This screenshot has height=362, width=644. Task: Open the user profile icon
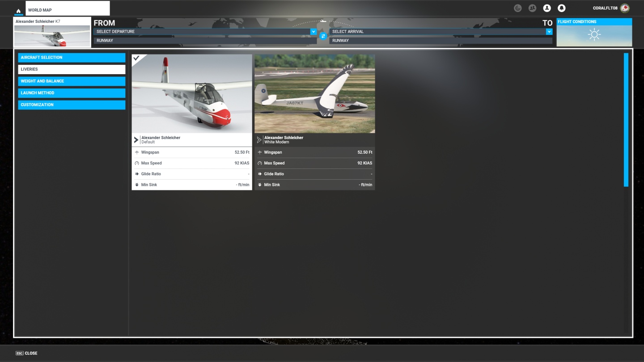tap(547, 8)
